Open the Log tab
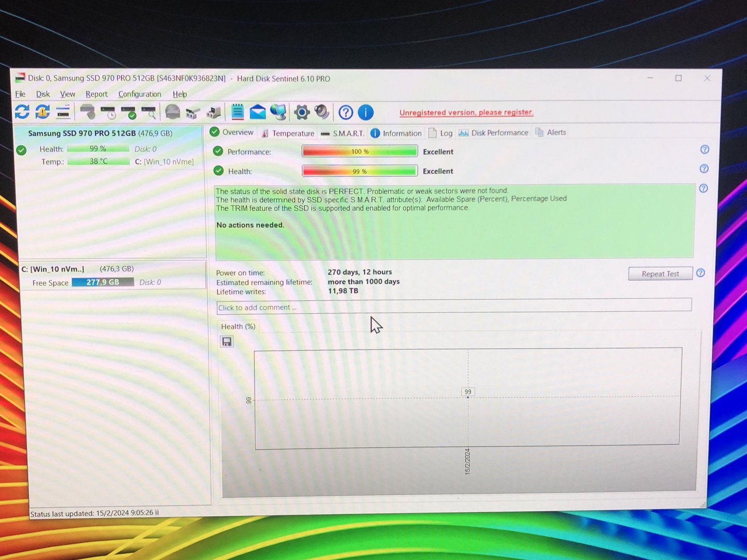The width and height of the screenshot is (747, 560). coord(440,133)
